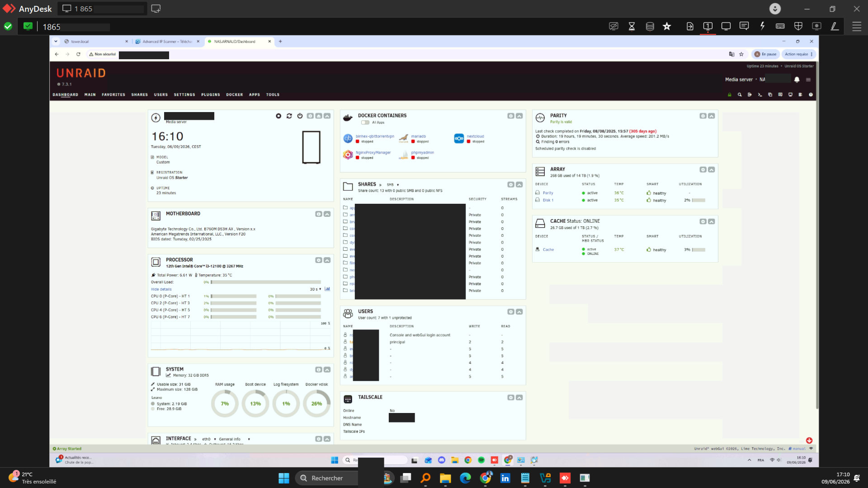The height and width of the screenshot is (488, 868).
Task: Open the Tools menu tab
Action: (273, 95)
